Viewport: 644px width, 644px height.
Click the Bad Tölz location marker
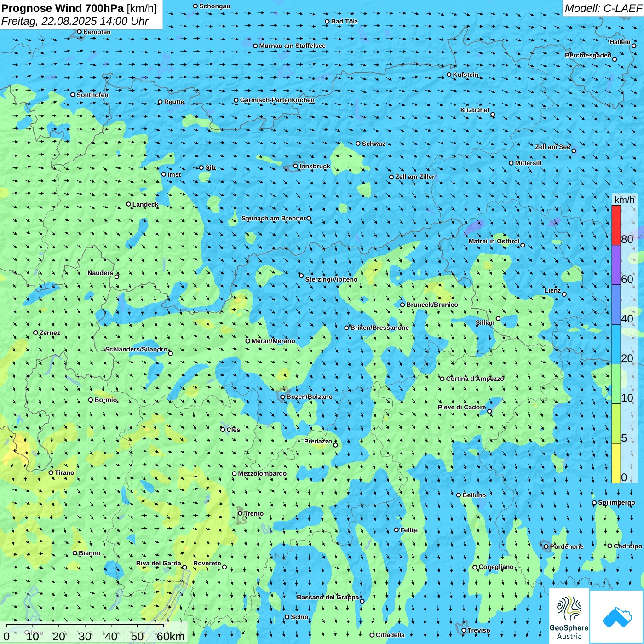pyautogui.click(x=328, y=21)
